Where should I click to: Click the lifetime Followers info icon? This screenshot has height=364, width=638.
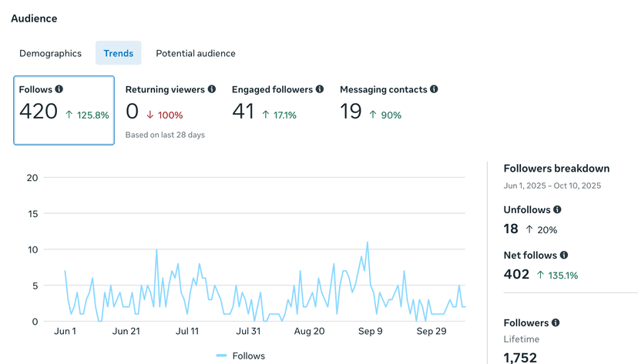(x=556, y=322)
